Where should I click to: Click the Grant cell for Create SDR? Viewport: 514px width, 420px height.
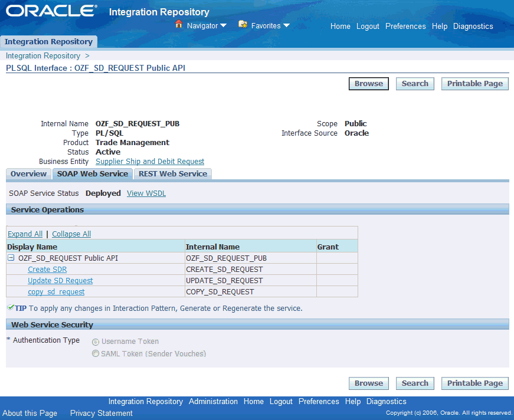pyautogui.click(x=337, y=270)
